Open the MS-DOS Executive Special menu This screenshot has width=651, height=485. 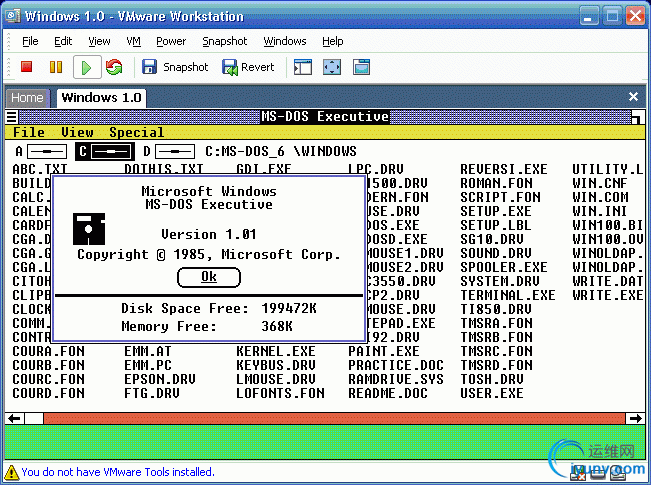pyautogui.click(x=136, y=132)
